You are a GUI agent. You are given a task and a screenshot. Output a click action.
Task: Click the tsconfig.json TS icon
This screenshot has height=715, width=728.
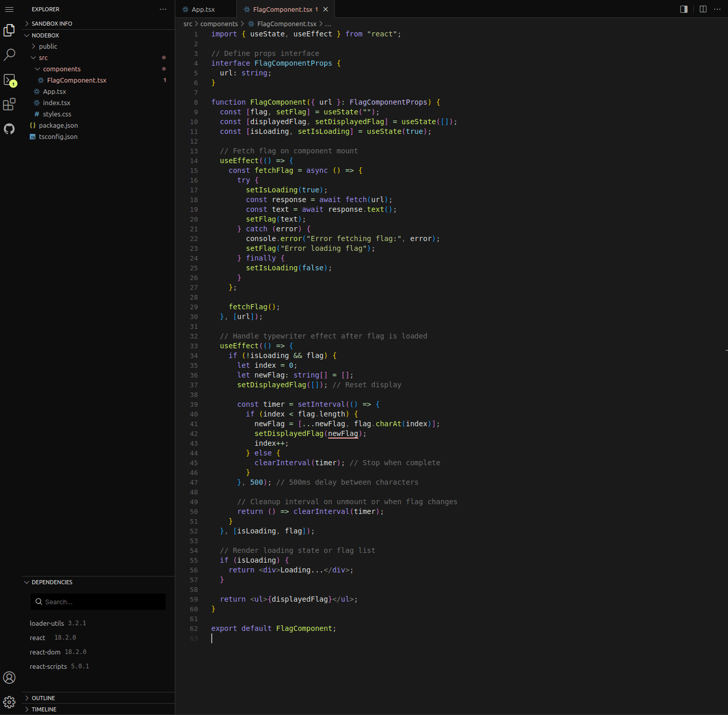point(33,137)
